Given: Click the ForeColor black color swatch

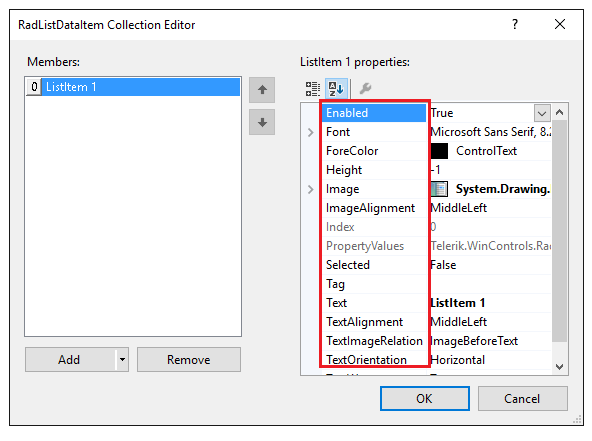Looking at the screenshot, I should pos(439,151).
